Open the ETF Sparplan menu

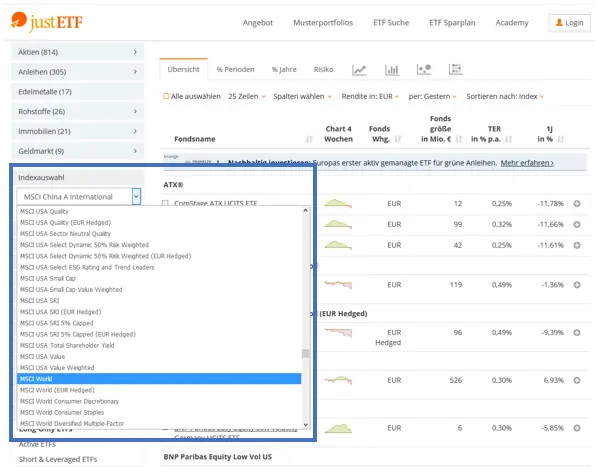[452, 23]
